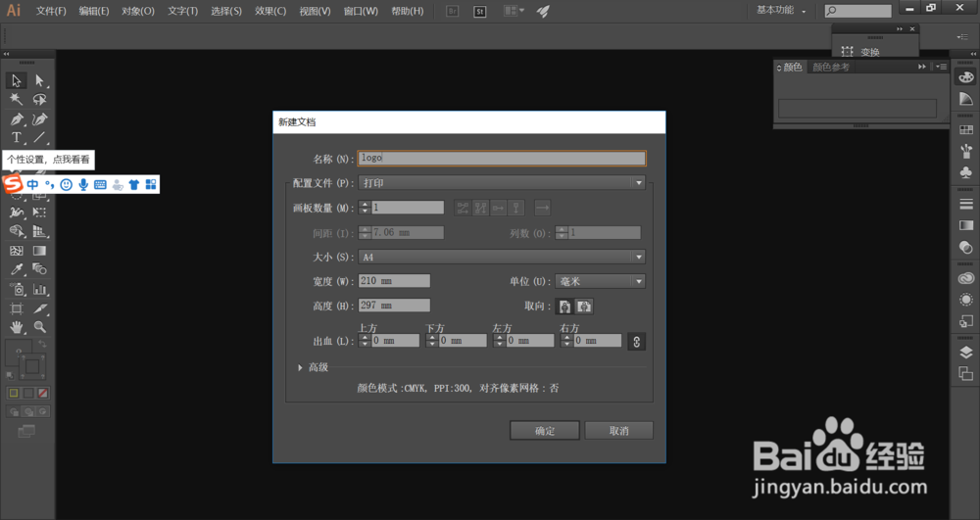Apply Color fill mode button
This screenshot has height=520, width=980.
[14, 393]
